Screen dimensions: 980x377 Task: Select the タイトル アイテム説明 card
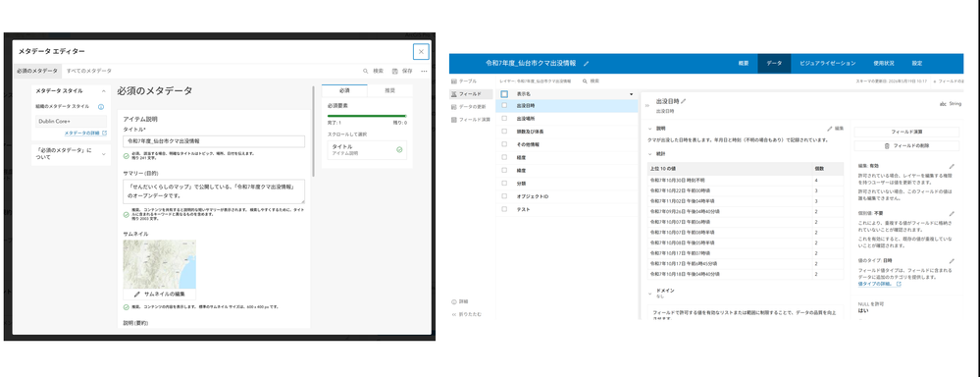point(367,149)
